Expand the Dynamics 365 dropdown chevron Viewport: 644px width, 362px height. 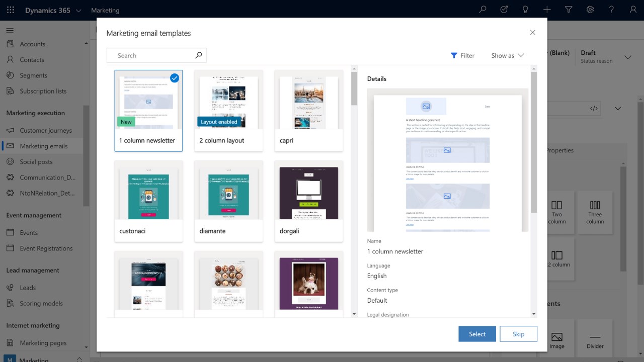[78, 10]
